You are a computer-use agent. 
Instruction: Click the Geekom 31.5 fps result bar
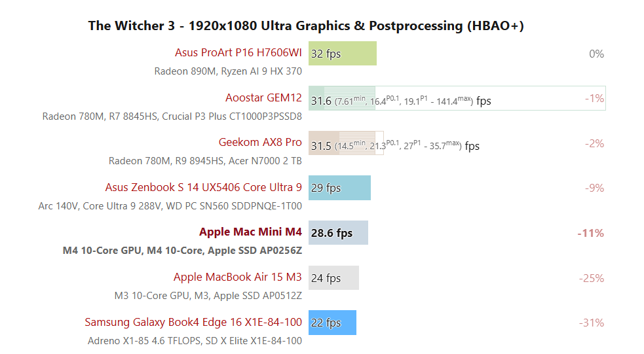coord(346,143)
